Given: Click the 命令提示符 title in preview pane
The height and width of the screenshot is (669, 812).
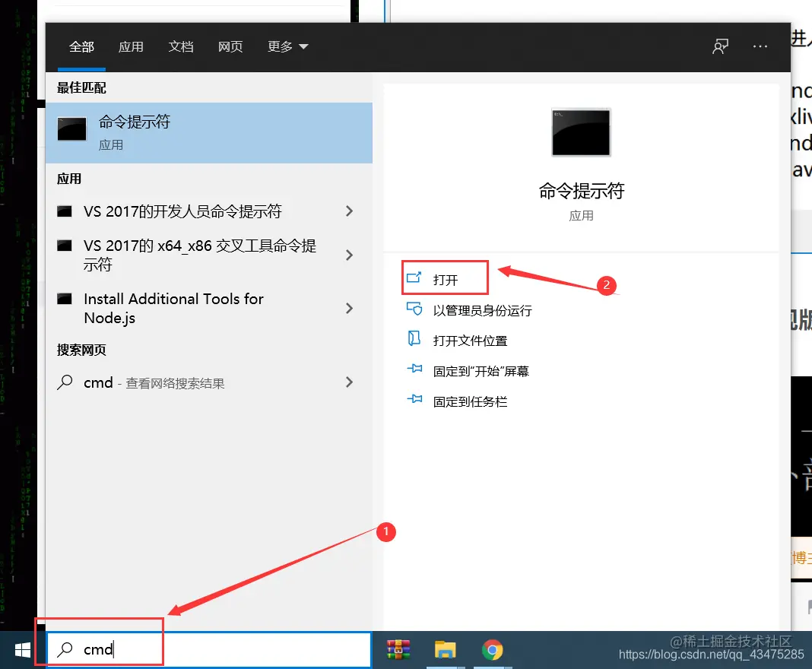Looking at the screenshot, I should pyautogui.click(x=581, y=191).
